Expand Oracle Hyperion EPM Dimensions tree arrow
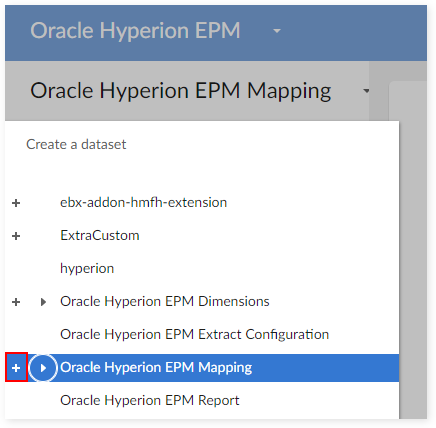The height and width of the screenshot is (428, 436). (x=43, y=302)
